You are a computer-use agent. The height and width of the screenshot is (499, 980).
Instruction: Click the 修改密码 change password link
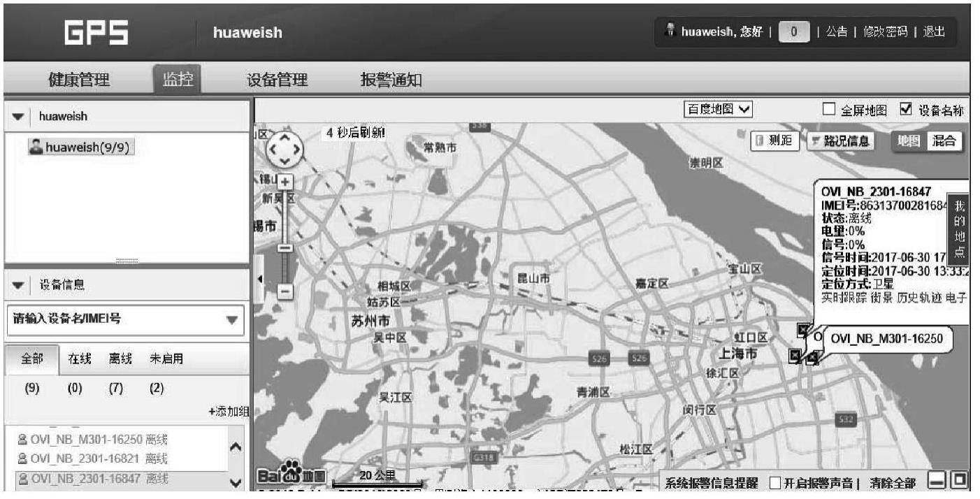(885, 31)
